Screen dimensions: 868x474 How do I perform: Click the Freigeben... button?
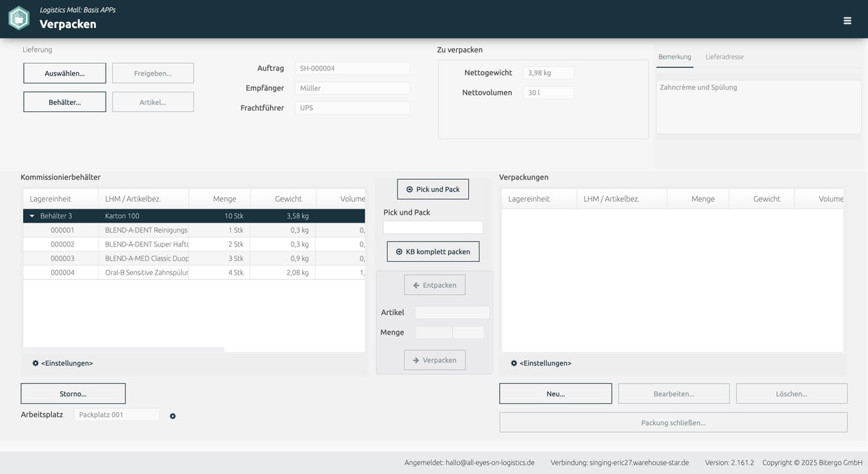153,73
